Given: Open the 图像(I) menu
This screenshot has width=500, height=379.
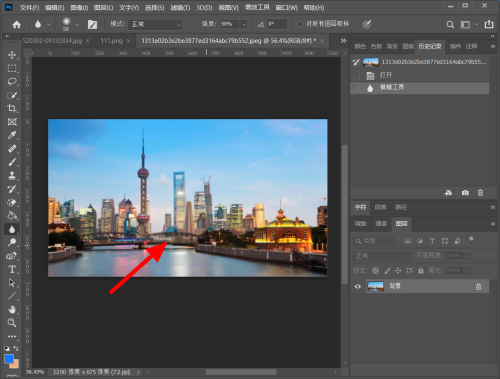Looking at the screenshot, I should coord(79,8).
